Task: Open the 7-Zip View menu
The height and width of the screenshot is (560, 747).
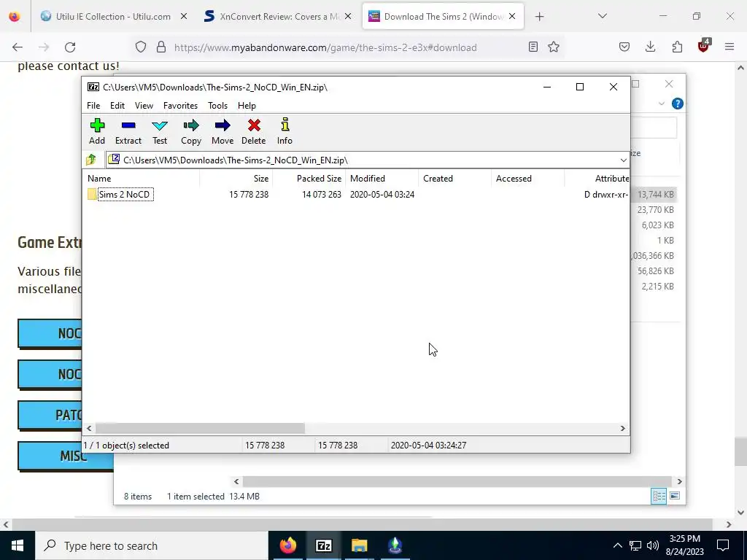Action: click(x=144, y=106)
